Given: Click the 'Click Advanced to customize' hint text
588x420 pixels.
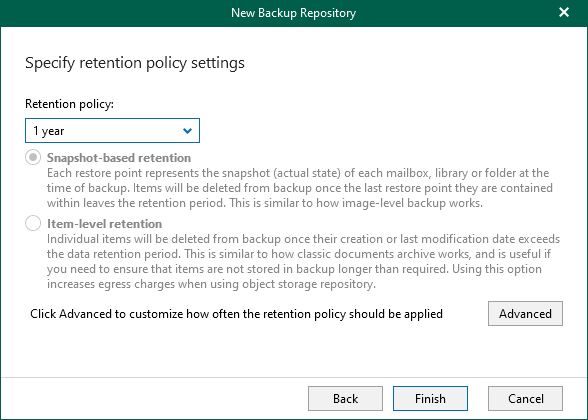Looking at the screenshot, I should click(236, 314).
